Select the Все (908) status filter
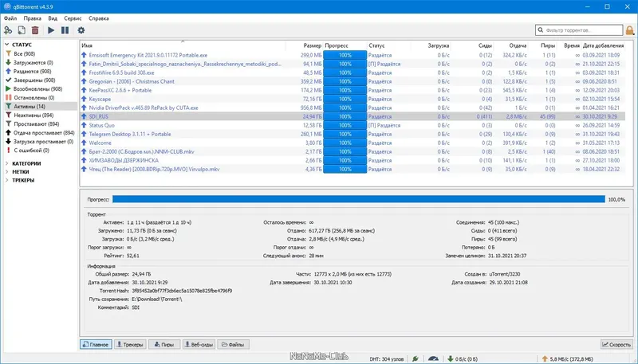 tap(26, 53)
